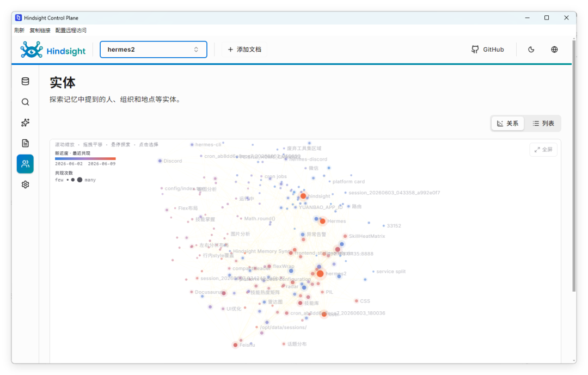This screenshot has height=375, width=588.
Task: Open the memory database sidebar icon
Action: 25,82
